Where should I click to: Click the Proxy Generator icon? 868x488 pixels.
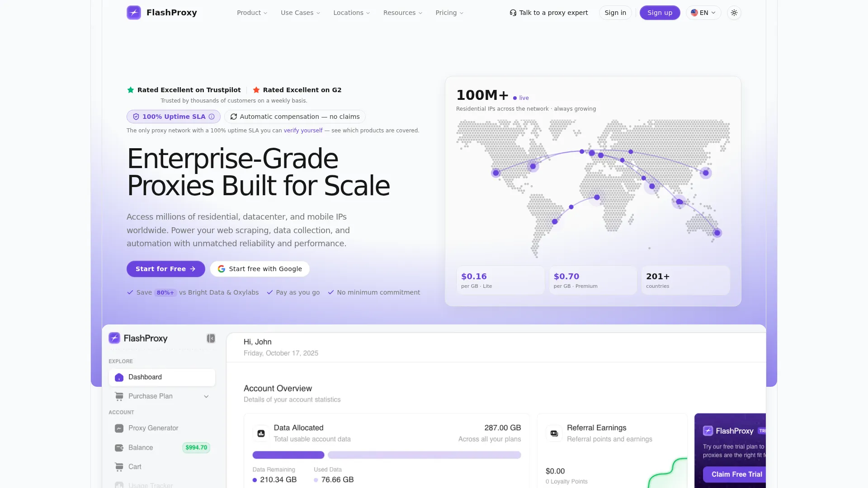point(119,428)
